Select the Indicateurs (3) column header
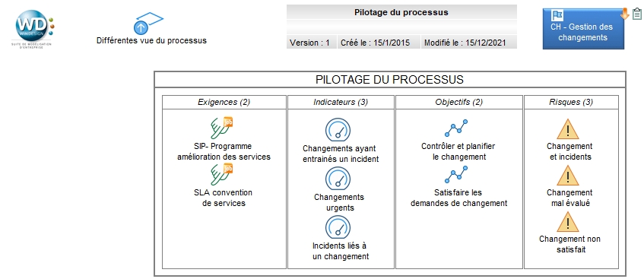 (x=341, y=103)
